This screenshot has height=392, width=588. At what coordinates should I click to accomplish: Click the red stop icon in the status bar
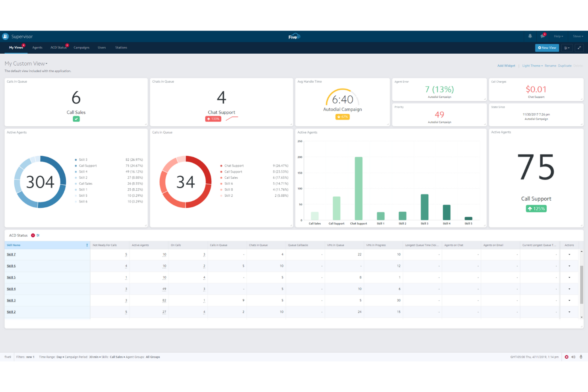(x=566, y=357)
